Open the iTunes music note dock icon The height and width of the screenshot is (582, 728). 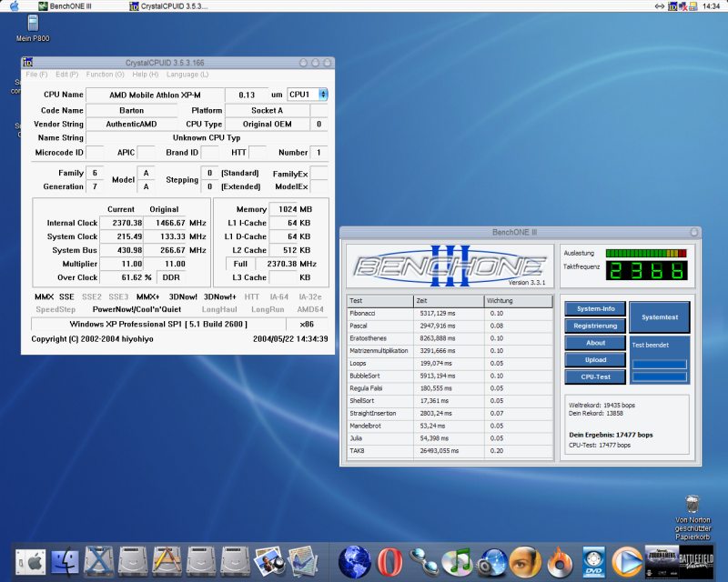coord(455,562)
